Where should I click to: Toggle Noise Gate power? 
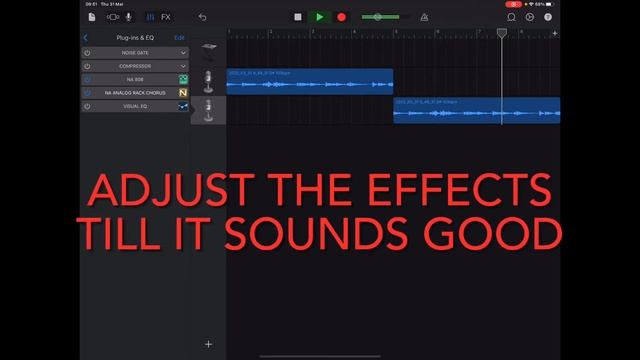click(x=87, y=53)
